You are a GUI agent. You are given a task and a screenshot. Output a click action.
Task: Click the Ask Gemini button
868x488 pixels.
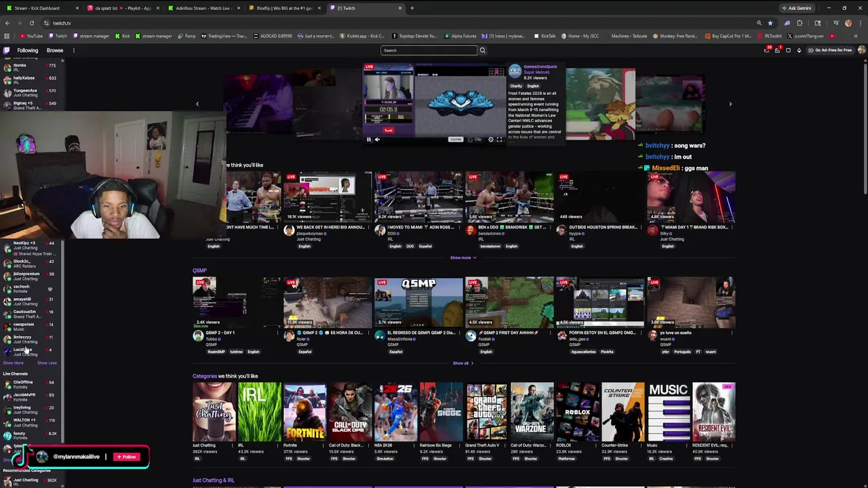click(x=796, y=8)
